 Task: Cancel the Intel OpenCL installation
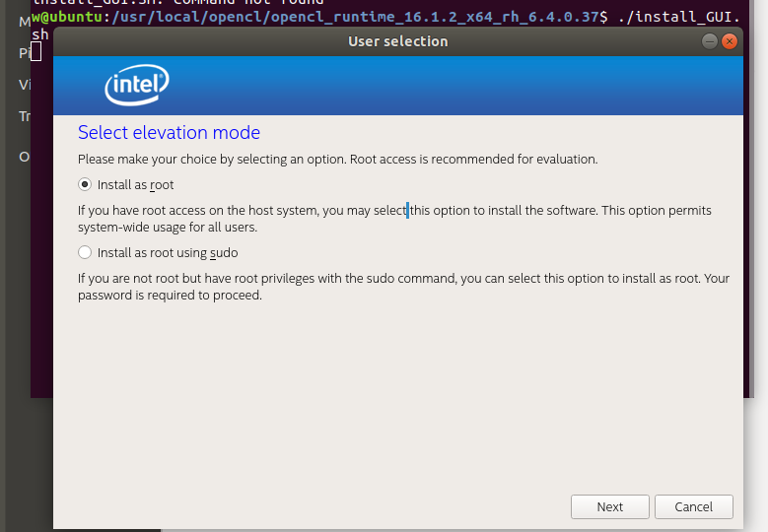693,506
